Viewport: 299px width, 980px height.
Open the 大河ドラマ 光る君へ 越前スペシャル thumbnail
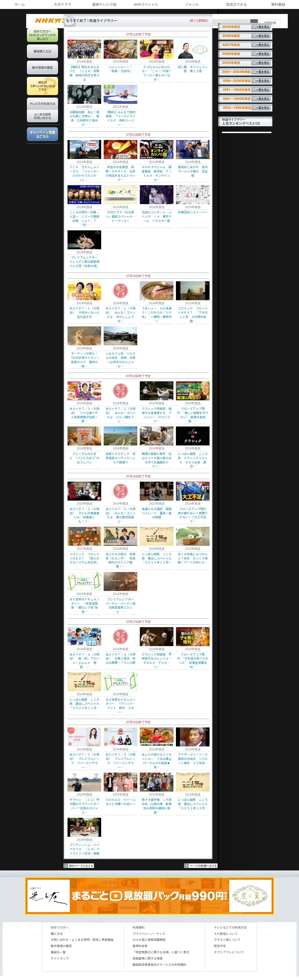click(x=120, y=195)
